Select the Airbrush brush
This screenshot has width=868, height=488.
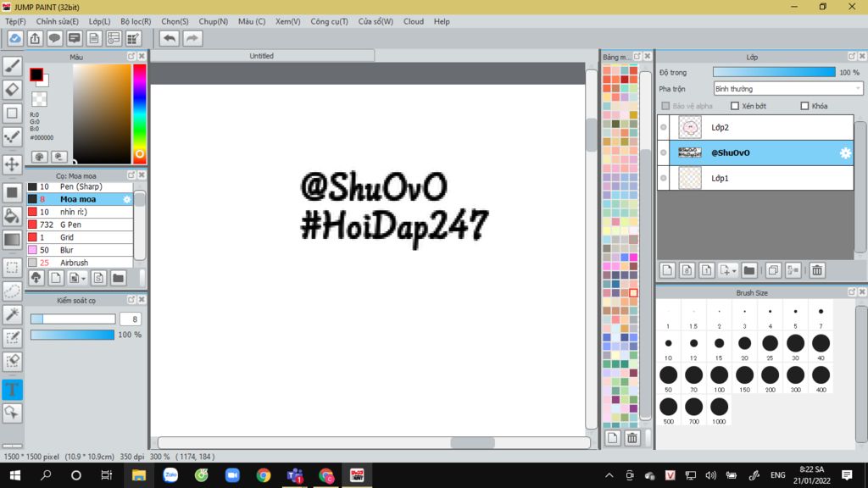click(81, 263)
